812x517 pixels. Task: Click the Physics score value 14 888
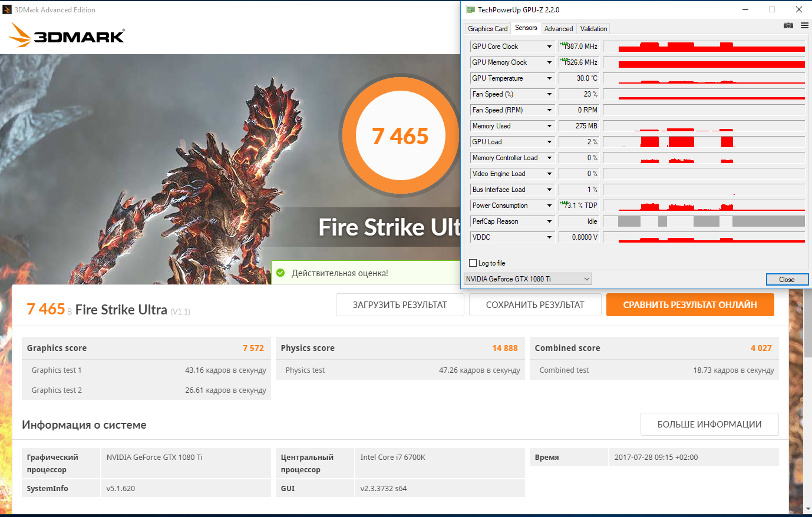(505, 348)
